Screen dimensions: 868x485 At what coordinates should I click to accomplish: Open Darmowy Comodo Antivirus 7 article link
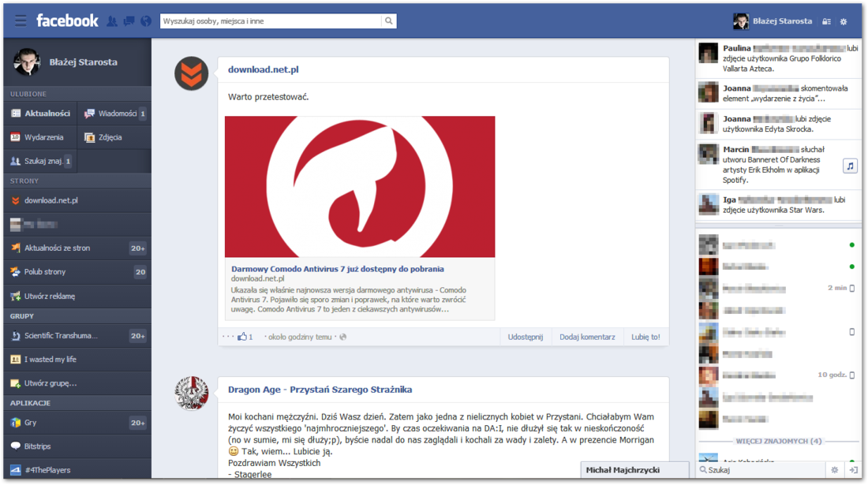[x=337, y=269]
